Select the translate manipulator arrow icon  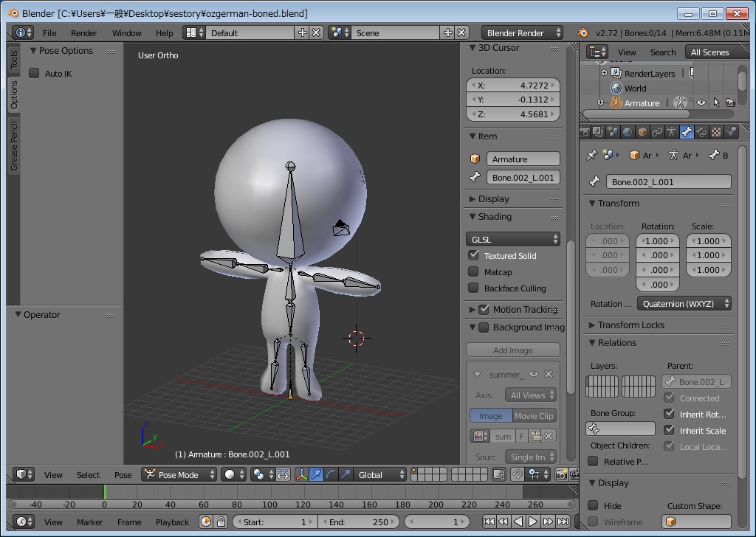pos(316,475)
